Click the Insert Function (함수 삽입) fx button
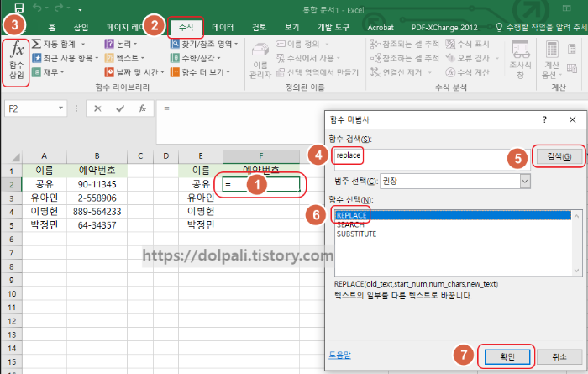Viewport: 588px width, 374px height. pyautogui.click(x=17, y=60)
